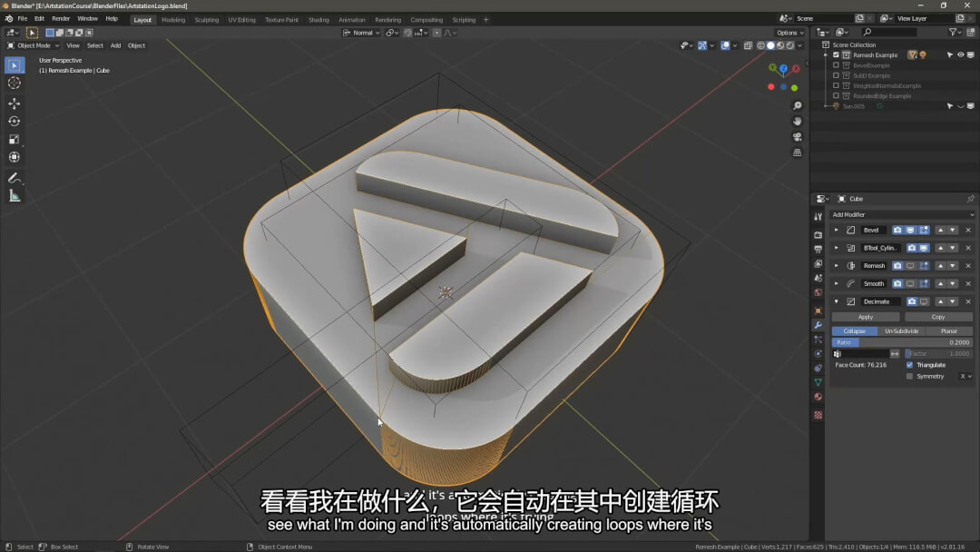Remove the Decimate modifier with its X
Viewport: 980px width, 552px height.
pyautogui.click(x=968, y=301)
